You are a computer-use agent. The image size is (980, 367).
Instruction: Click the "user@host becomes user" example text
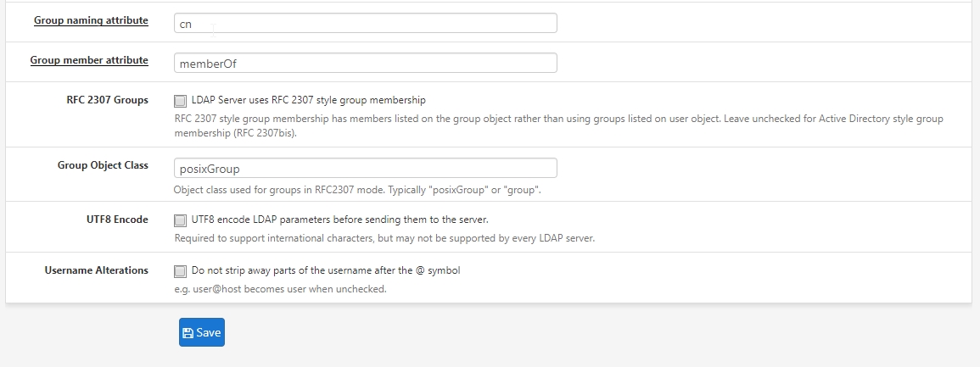280,289
